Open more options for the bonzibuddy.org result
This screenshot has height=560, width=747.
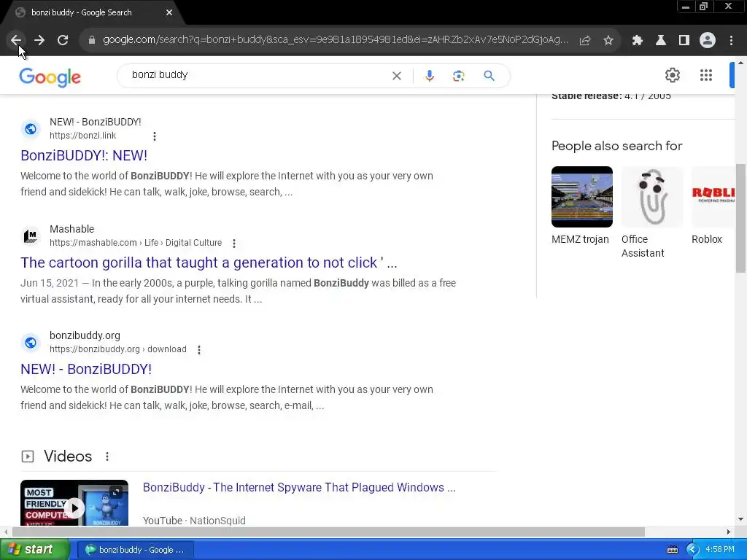[198, 350]
